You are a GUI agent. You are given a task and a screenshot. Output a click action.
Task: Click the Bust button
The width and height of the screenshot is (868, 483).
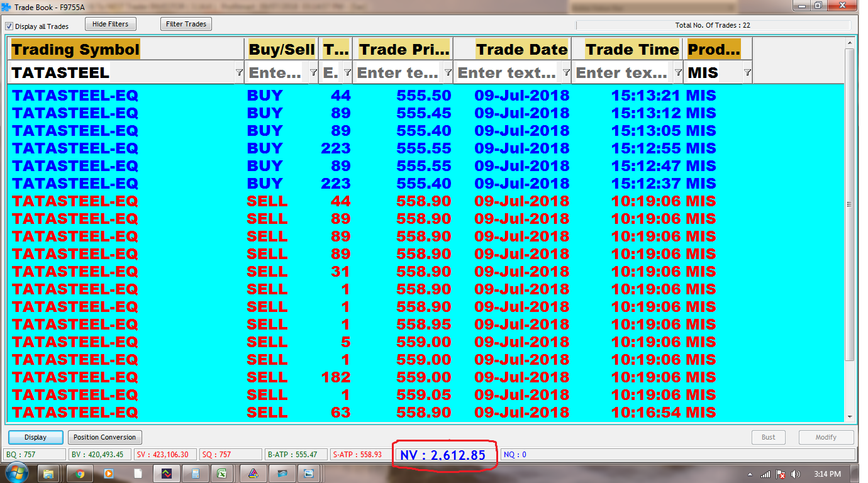point(769,437)
